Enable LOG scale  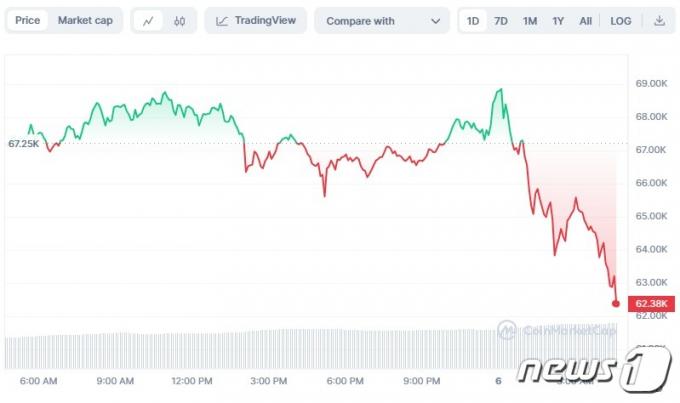point(621,21)
